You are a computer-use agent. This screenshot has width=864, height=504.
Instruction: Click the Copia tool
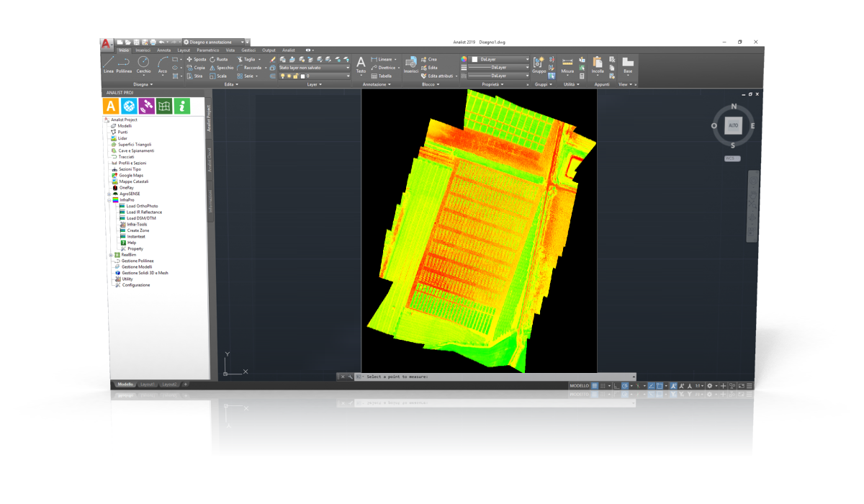click(196, 67)
